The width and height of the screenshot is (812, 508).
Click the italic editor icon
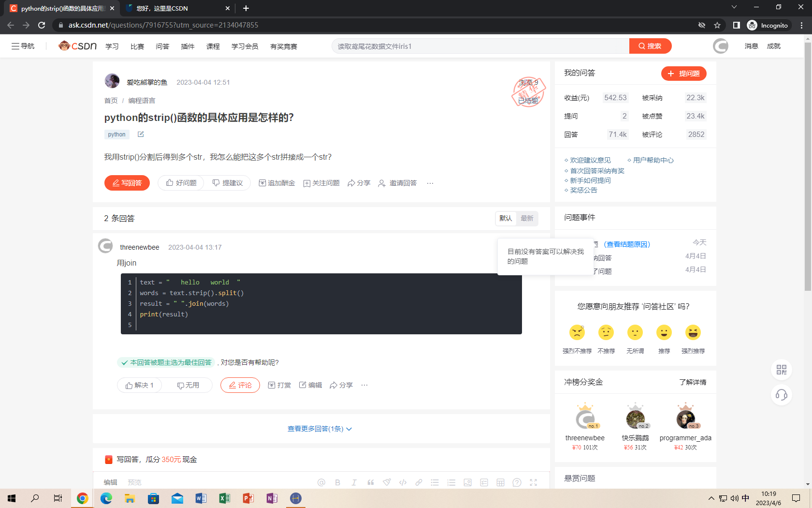(354, 482)
